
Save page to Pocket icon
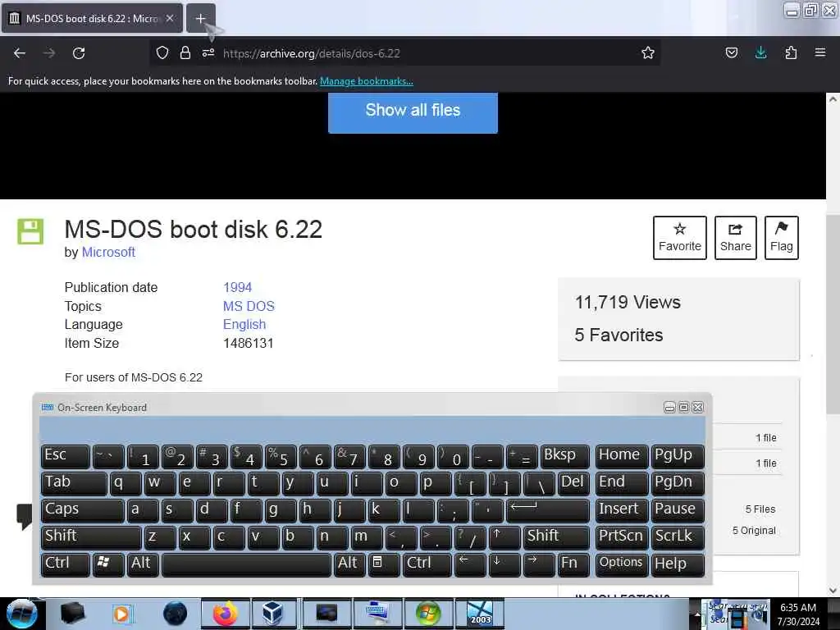[731, 52]
